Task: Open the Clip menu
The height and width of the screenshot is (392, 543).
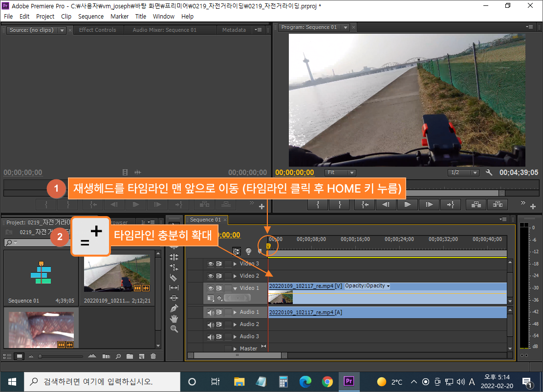Action: (x=66, y=16)
